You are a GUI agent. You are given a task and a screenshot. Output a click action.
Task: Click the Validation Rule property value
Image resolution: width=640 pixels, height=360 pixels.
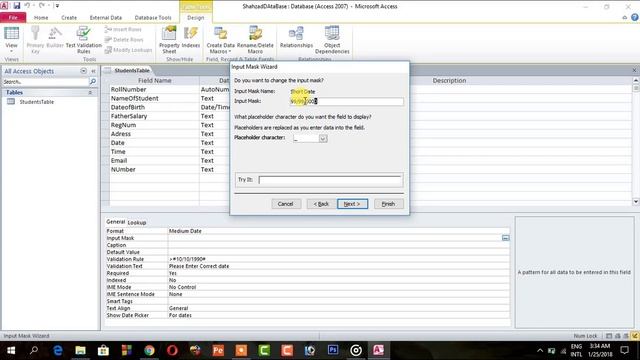[x=338, y=259]
